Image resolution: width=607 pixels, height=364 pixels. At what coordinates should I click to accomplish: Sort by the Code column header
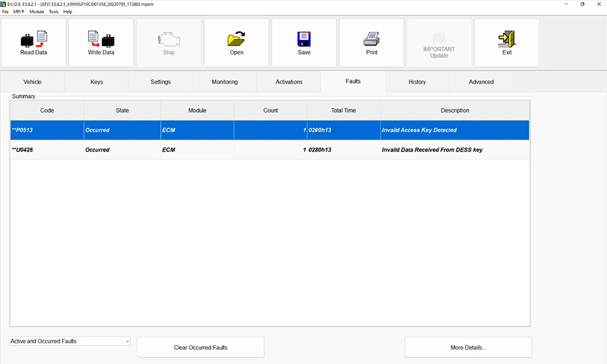pos(47,110)
